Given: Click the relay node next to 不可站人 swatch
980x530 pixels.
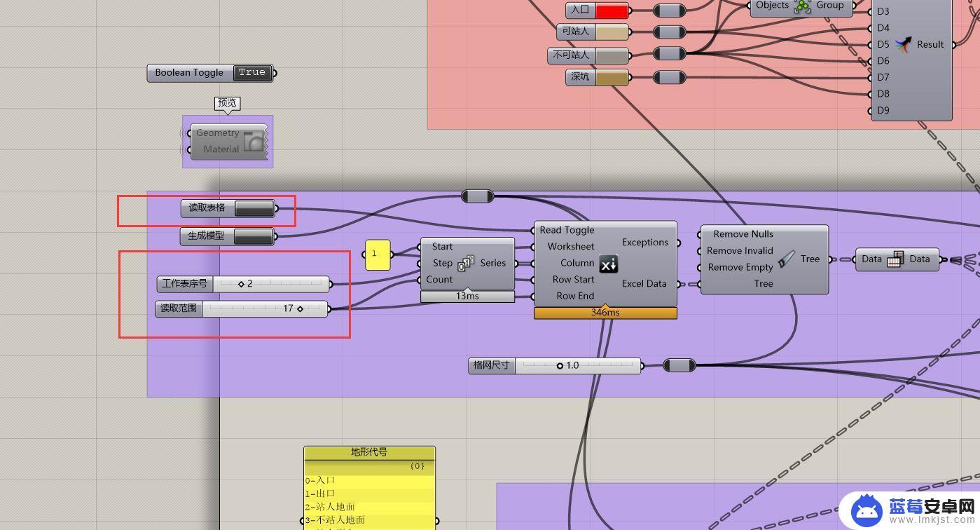Looking at the screenshot, I should click(670, 53).
